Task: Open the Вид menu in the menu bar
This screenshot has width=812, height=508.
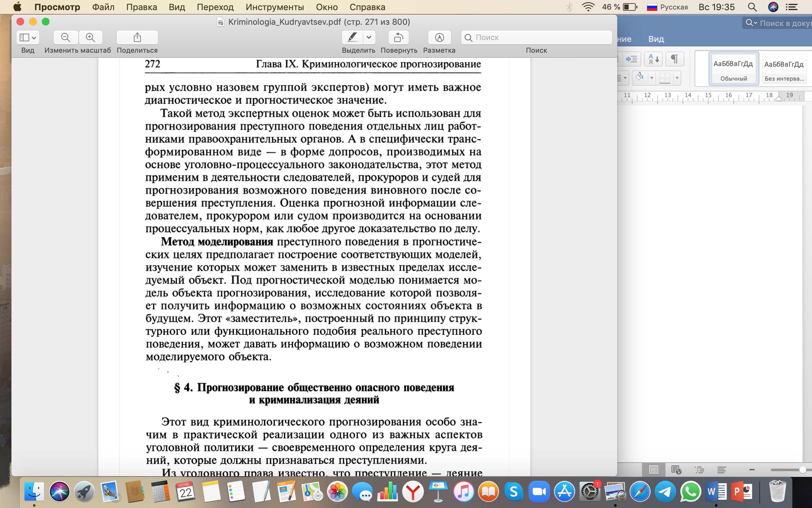Action: pos(177,7)
